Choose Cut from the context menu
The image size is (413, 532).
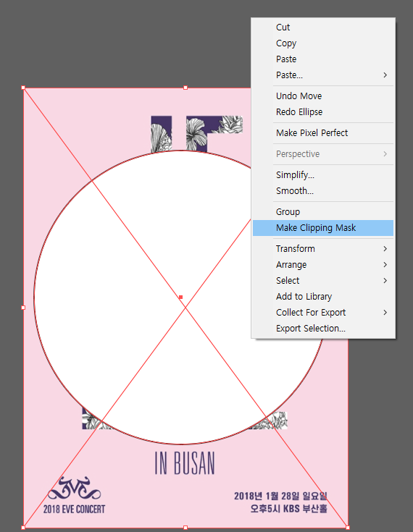click(x=323, y=28)
